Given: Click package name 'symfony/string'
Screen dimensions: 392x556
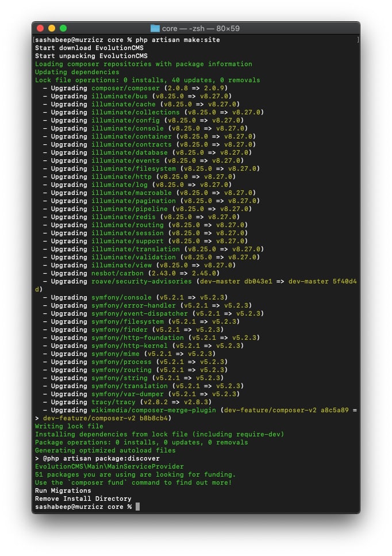Looking at the screenshot, I should click(x=120, y=378).
